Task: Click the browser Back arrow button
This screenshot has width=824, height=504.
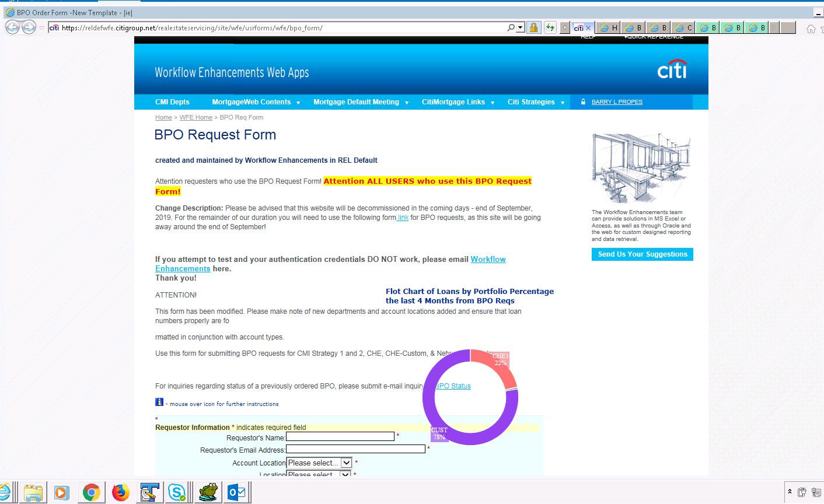Action: pyautogui.click(x=12, y=27)
